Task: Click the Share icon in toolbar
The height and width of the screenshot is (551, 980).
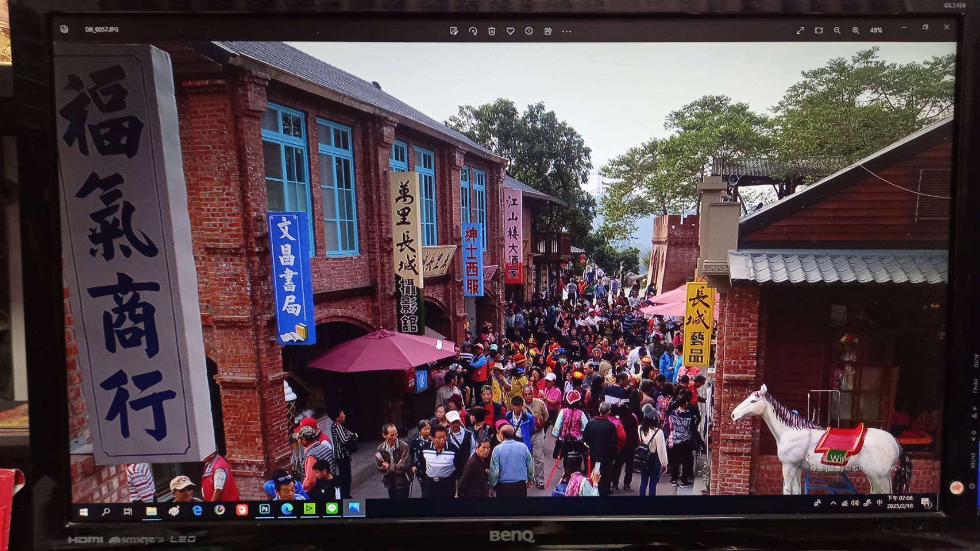Action: click(x=548, y=31)
